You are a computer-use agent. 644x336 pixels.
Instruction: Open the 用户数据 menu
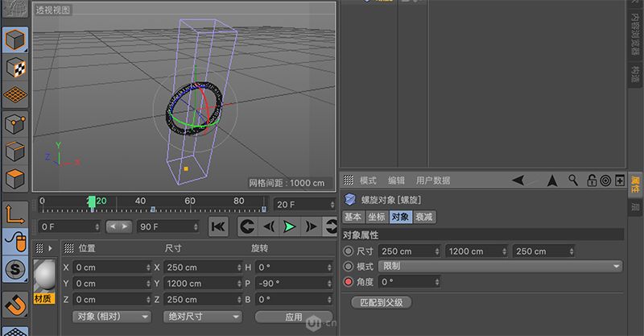(x=433, y=180)
